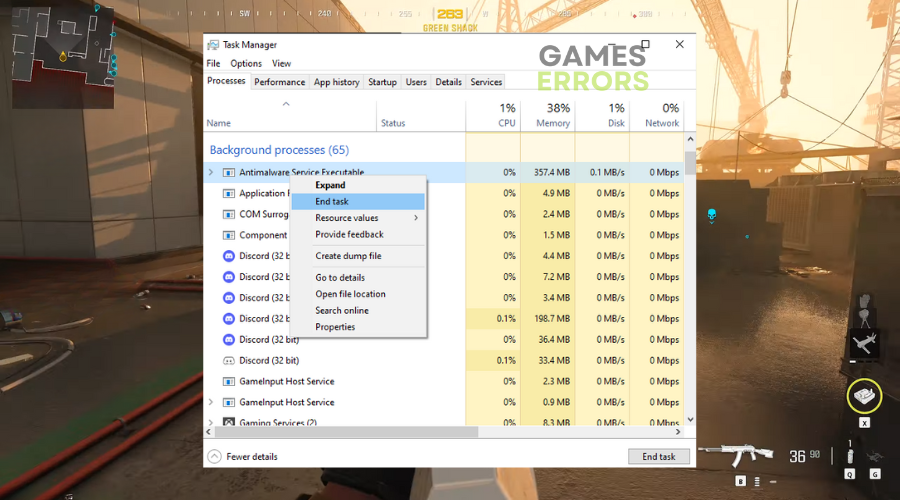The height and width of the screenshot is (500, 900).
Task: Click the rifle weapon icon in game HUD
Action: 736,455
